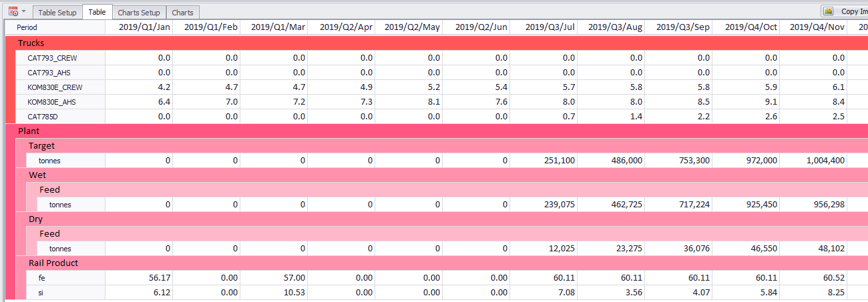
Task: Select the 2019/Q3/Sep column header
Action: coord(678,27)
